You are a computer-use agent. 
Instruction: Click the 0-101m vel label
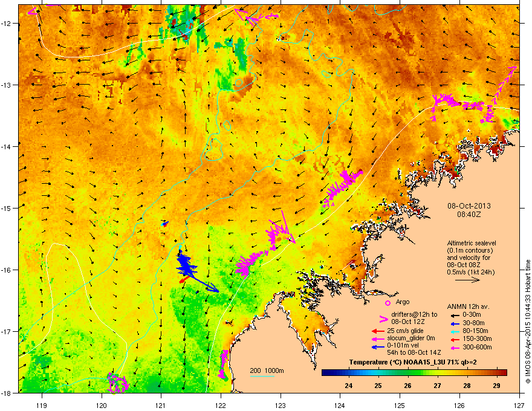(x=403, y=346)
